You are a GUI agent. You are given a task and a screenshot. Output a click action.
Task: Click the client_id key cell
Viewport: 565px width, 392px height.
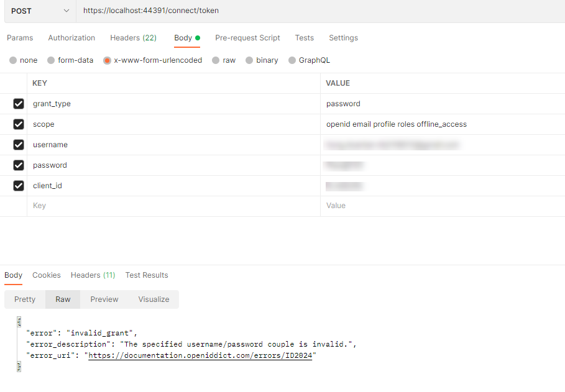point(173,186)
